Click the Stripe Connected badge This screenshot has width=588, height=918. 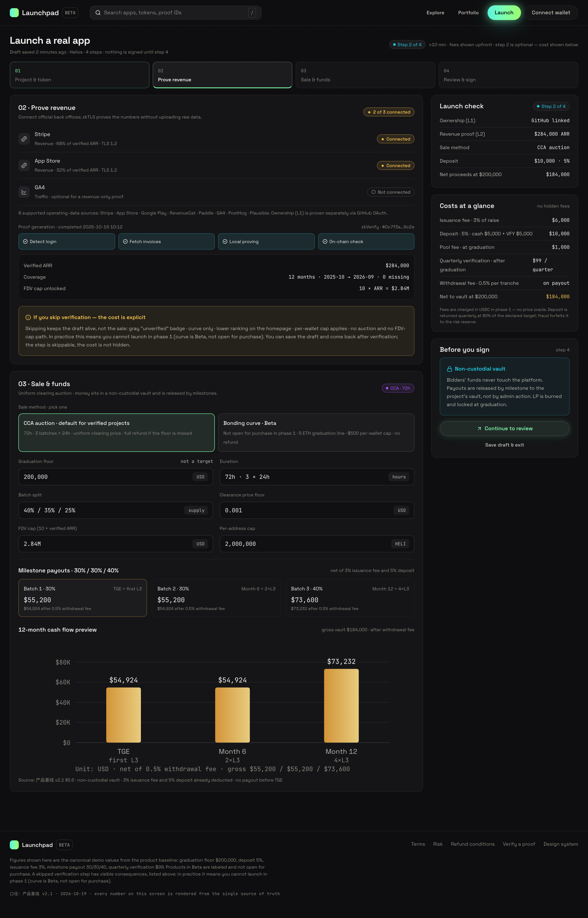pyautogui.click(x=395, y=139)
